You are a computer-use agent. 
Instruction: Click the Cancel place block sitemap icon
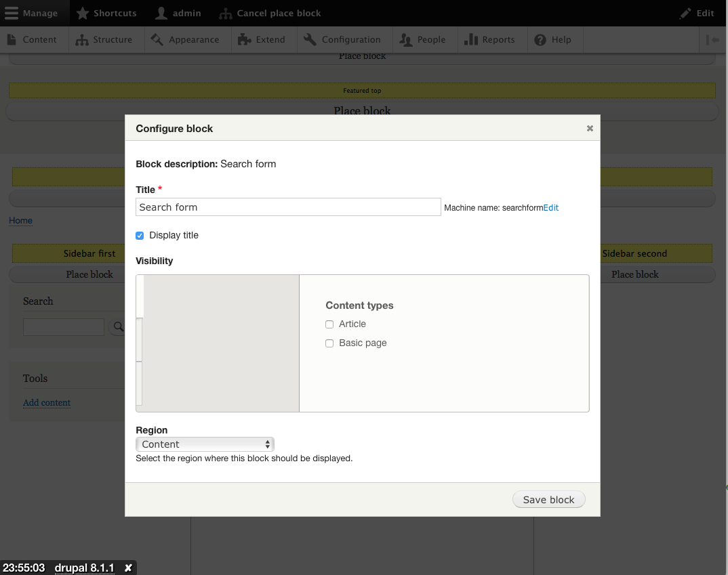(x=226, y=13)
